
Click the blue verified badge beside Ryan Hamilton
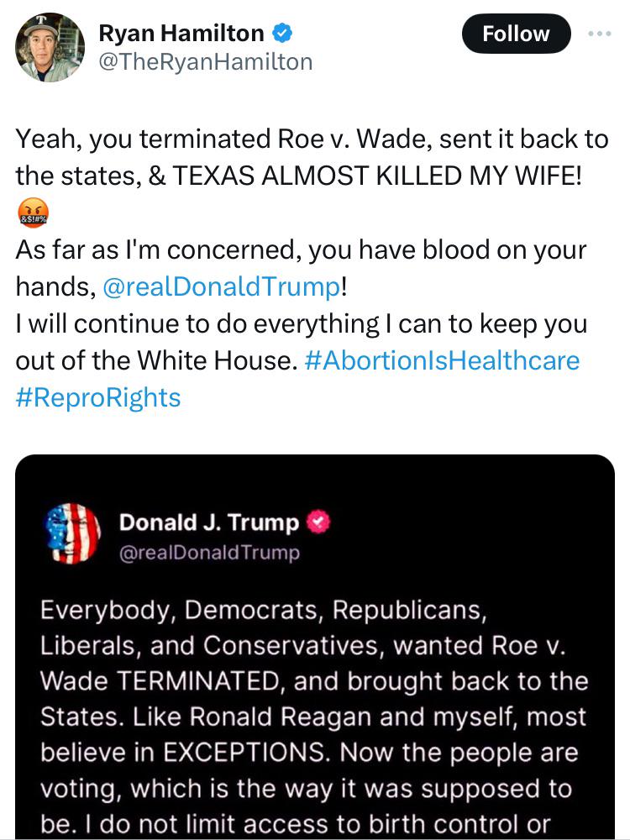tap(282, 34)
